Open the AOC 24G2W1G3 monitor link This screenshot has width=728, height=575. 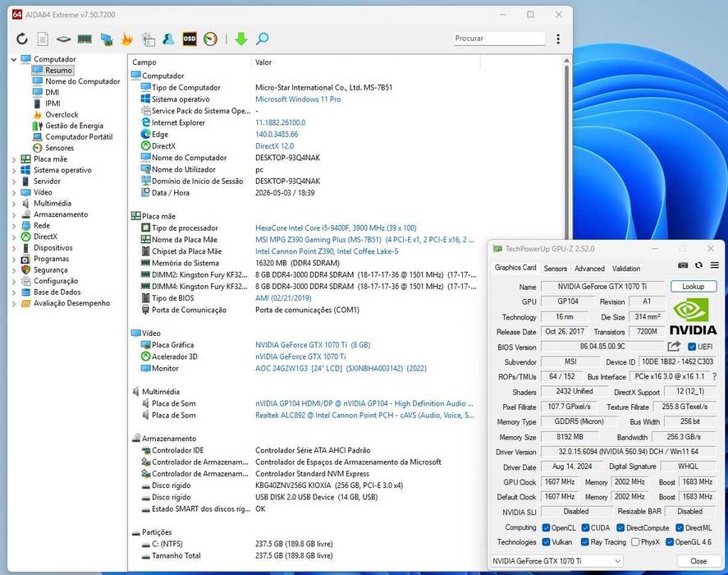point(341,368)
